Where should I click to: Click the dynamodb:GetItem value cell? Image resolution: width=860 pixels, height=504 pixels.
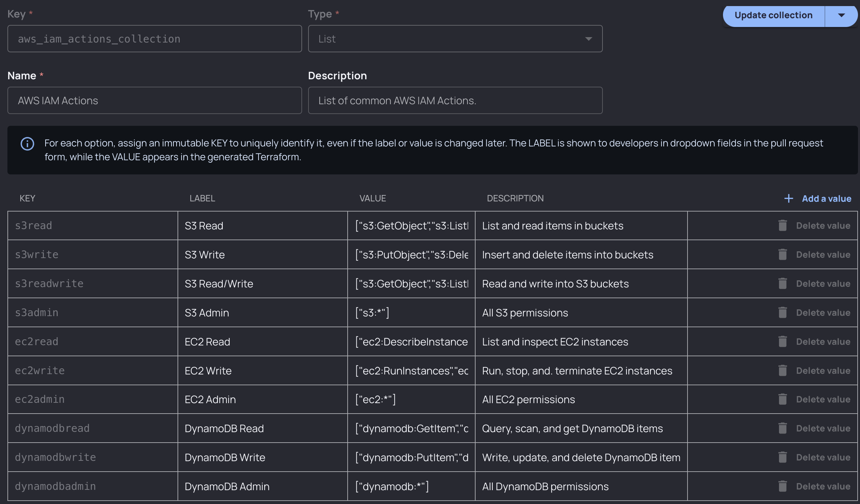(x=411, y=428)
